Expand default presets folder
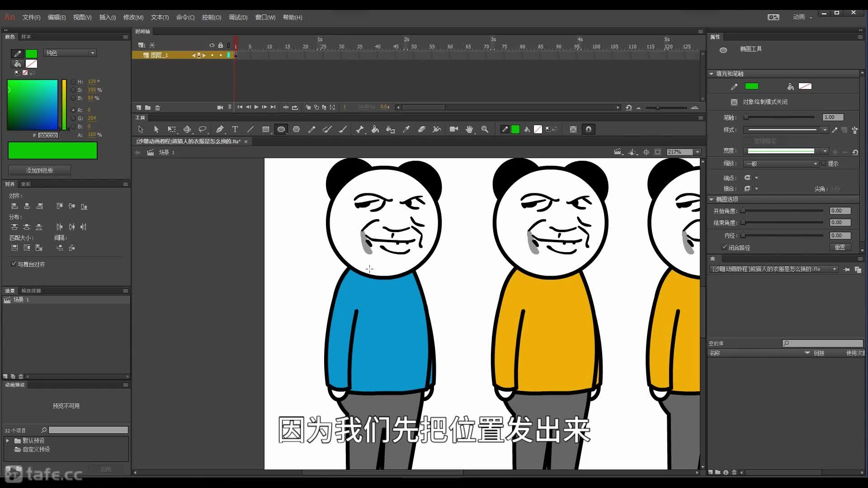Viewport: 868px width, 488px height. point(8,441)
